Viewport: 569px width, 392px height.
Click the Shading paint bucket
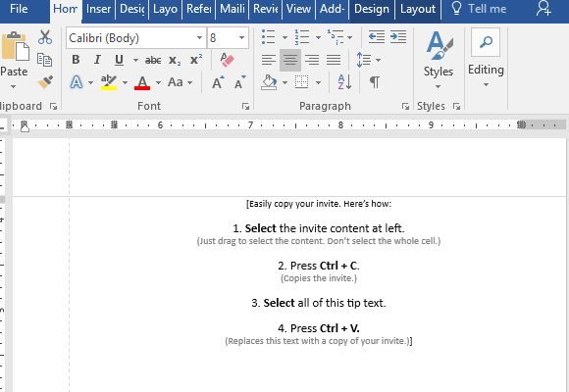(x=269, y=82)
